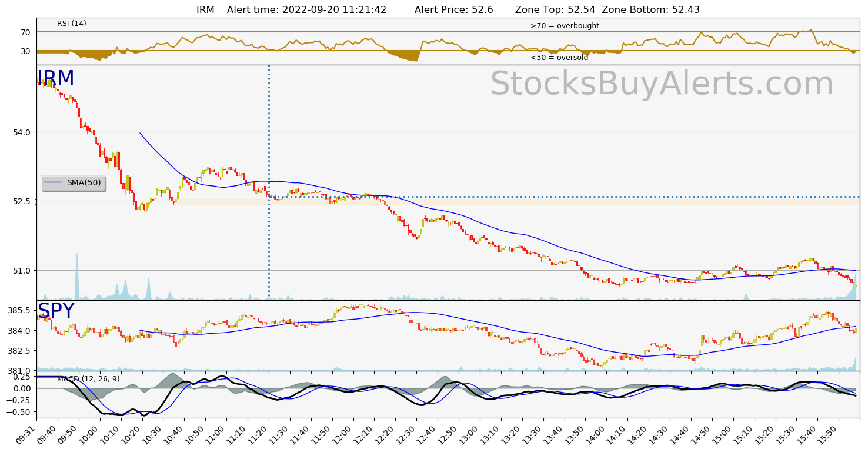868x452 pixels.
Task: Click the horizontal dotted alert price line
Action: click(x=565, y=197)
